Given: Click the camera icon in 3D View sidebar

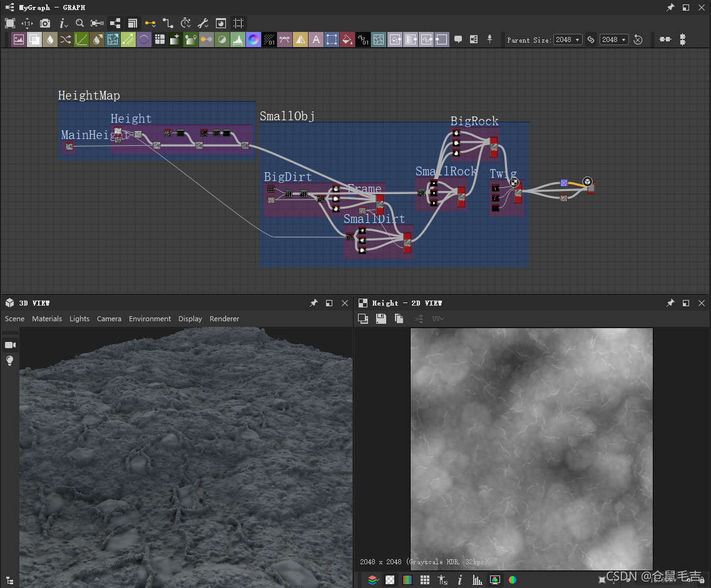Looking at the screenshot, I should click(10, 345).
